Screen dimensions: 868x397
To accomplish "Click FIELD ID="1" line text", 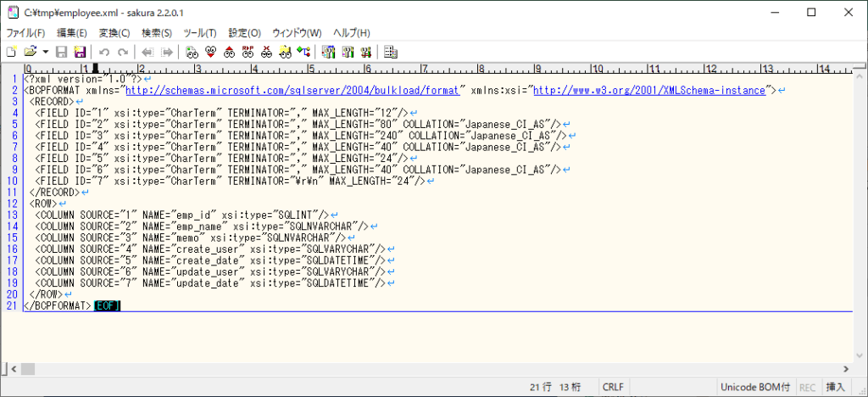I will tap(221, 113).
